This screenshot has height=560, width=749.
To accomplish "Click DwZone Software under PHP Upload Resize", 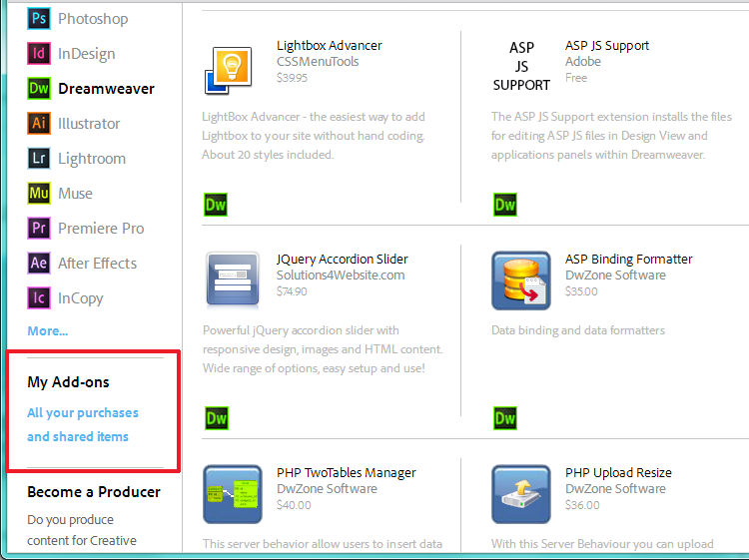I will click(615, 489).
